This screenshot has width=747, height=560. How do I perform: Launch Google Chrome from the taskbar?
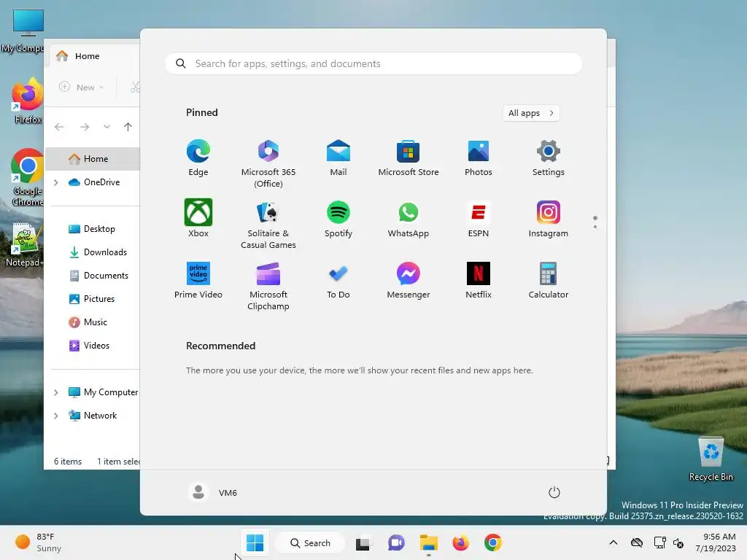(x=493, y=542)
